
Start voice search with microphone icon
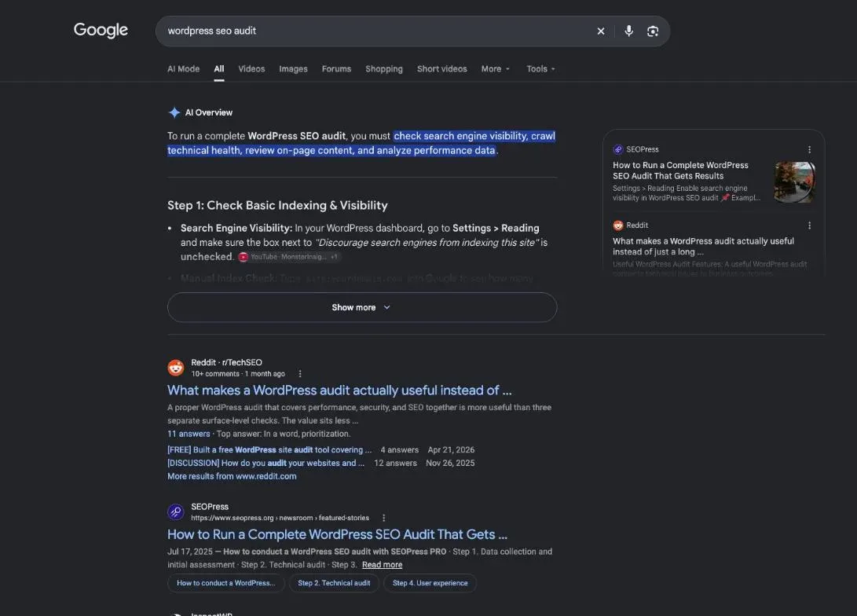pyautogui.click(x=629, y=31)
